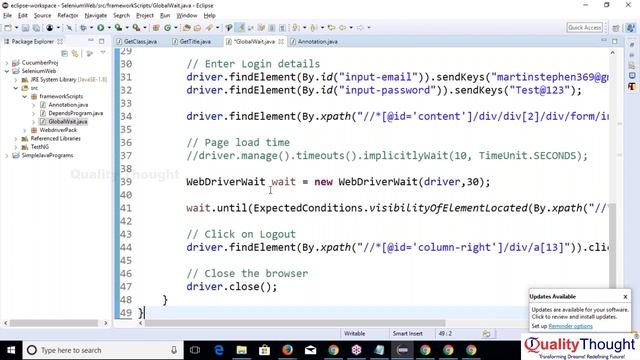The image size is (640, 360).
Task: Open the Refactor menu
Action: [68, 16]
